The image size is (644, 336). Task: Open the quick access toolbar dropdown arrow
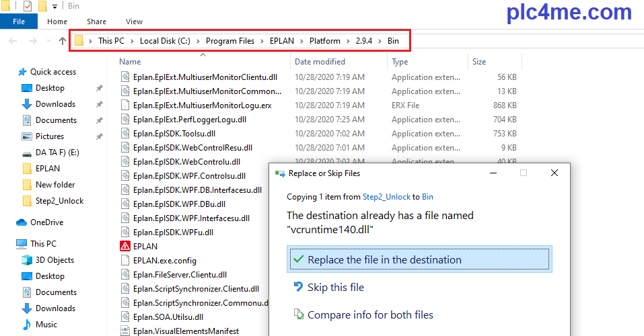click(x=55, y=6)
